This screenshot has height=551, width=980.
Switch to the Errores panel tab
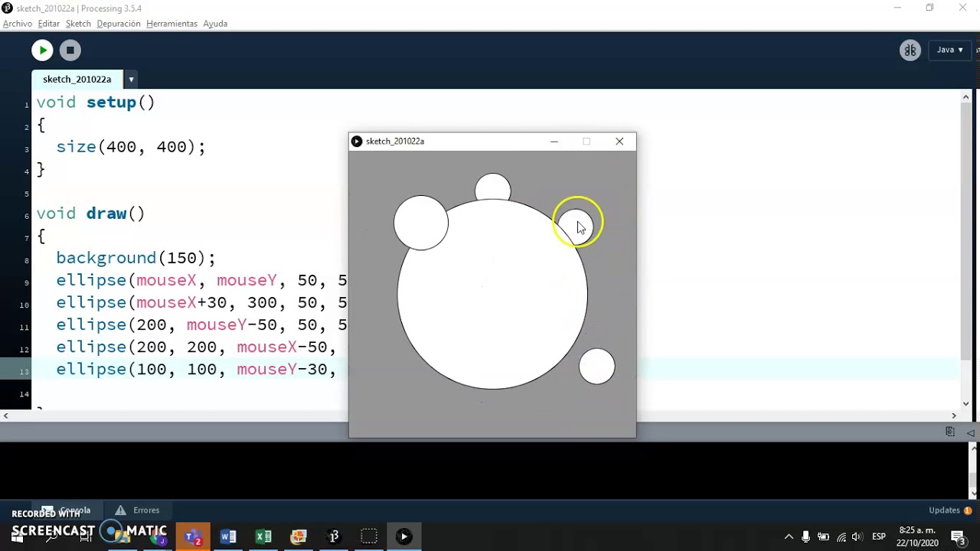tap(138, 510)
